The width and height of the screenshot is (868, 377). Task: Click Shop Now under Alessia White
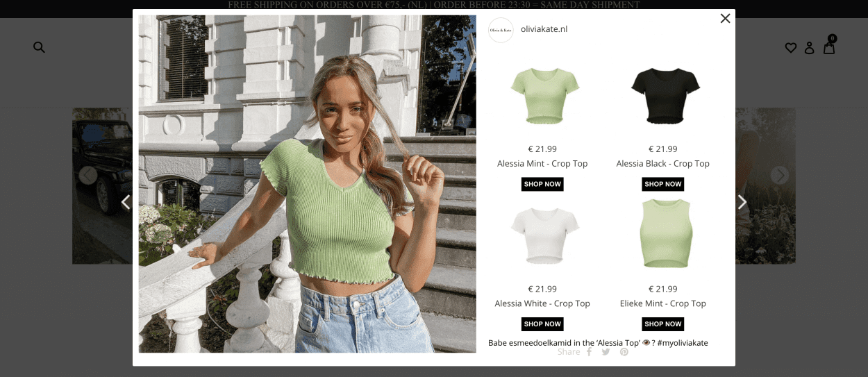542,324
